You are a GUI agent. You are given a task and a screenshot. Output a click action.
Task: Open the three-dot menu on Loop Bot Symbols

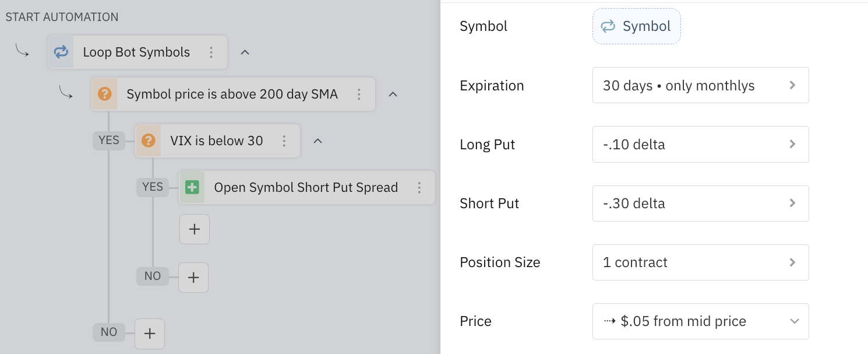tap(211, 52)
